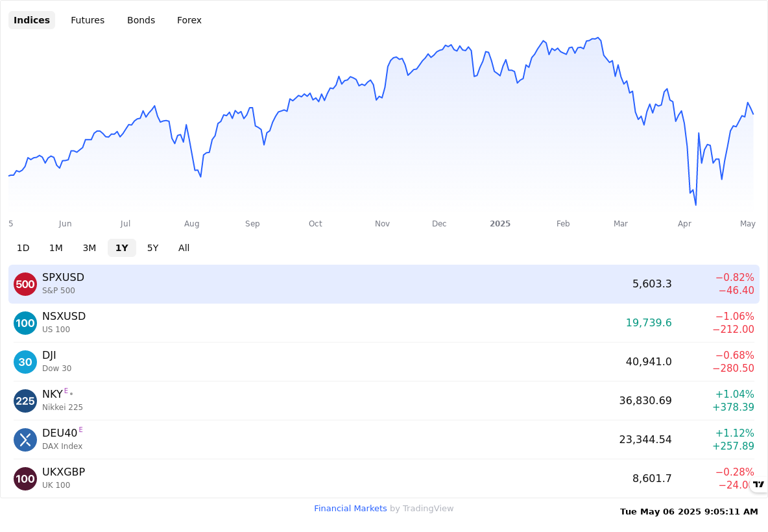Click the −0.68% change for DJI
This screenshot has width=768, height=532.
point(735,355)
